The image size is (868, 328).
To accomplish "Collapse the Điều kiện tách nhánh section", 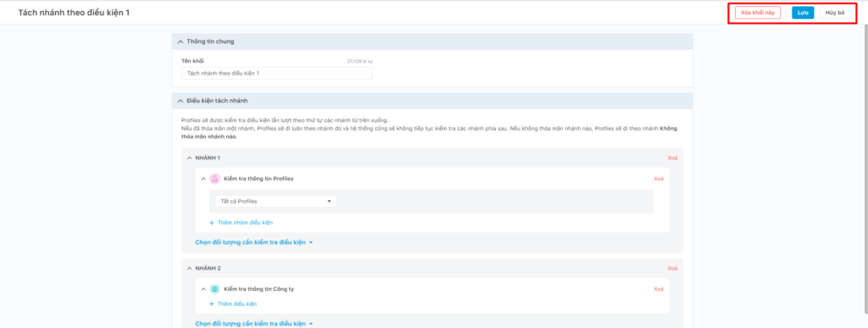I will (x=181, y=101).
